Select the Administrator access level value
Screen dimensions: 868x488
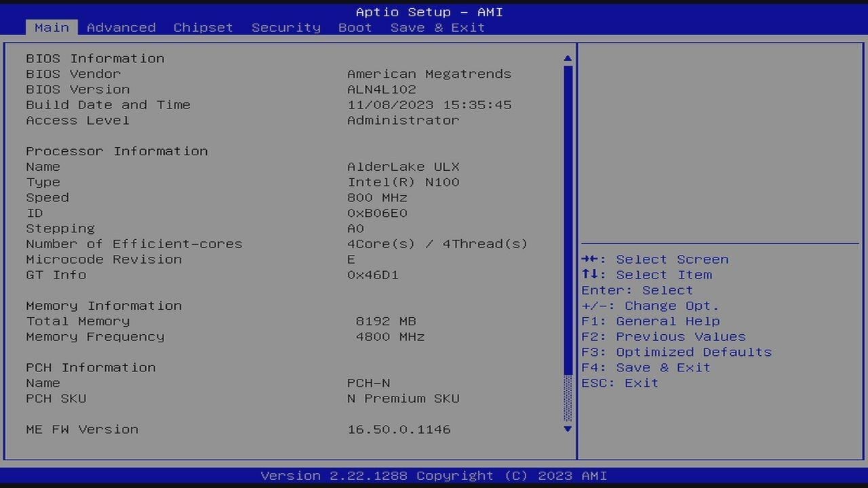(403, 121)
